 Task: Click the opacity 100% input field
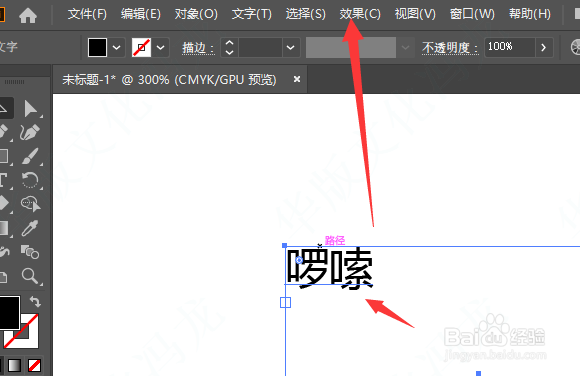point(510,47)
